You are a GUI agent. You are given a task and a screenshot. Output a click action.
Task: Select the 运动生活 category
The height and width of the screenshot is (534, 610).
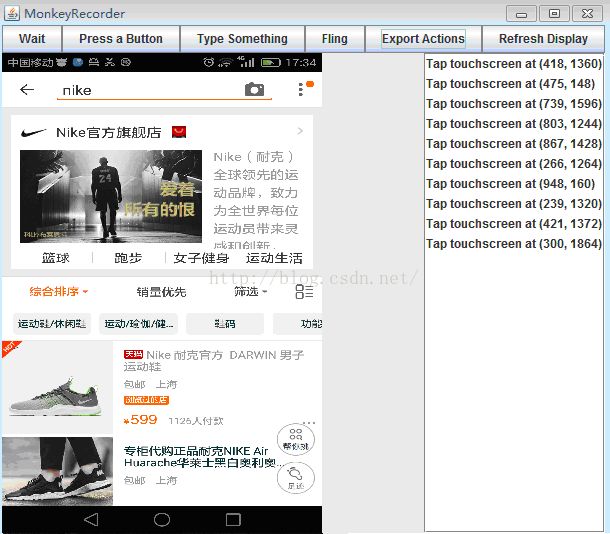tap(274, 258)
